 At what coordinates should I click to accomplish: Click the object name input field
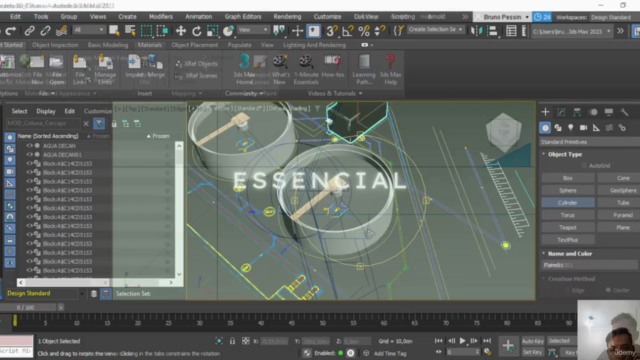[x=589, y=265]
